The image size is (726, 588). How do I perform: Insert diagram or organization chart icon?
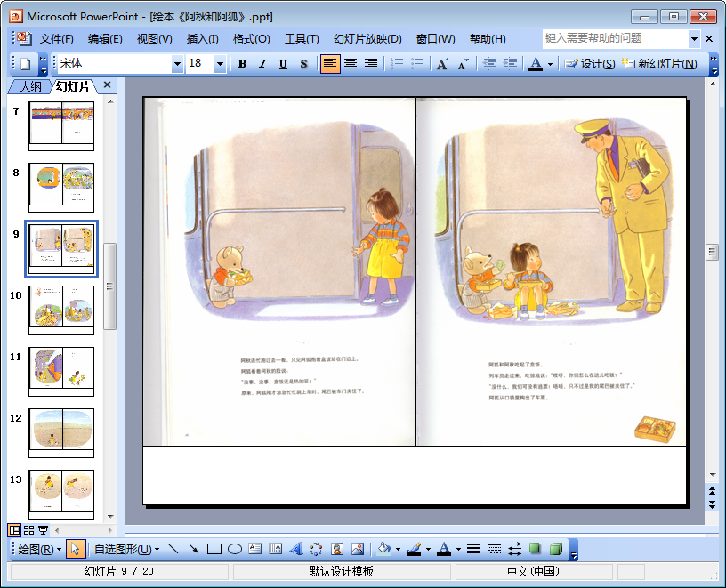[316, 550]
